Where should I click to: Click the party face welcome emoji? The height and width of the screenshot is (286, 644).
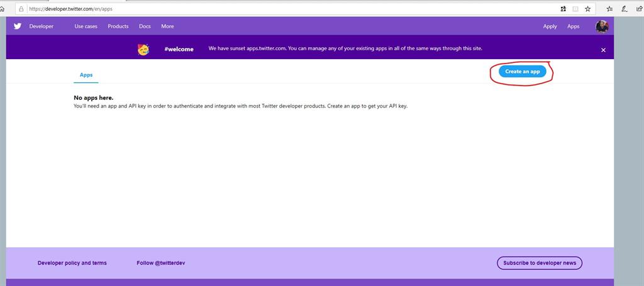tap(143, 49)
